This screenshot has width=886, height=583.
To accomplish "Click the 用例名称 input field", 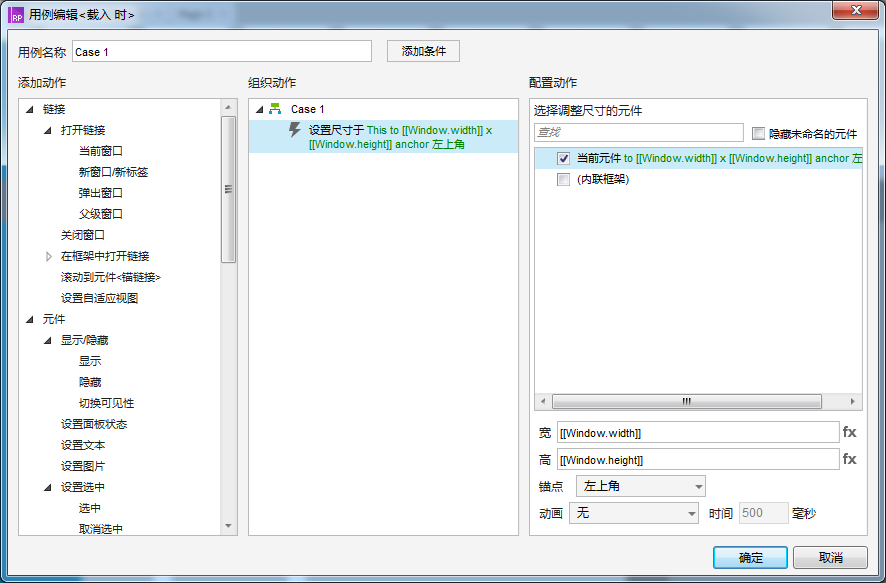I will (x=222, y=51).
